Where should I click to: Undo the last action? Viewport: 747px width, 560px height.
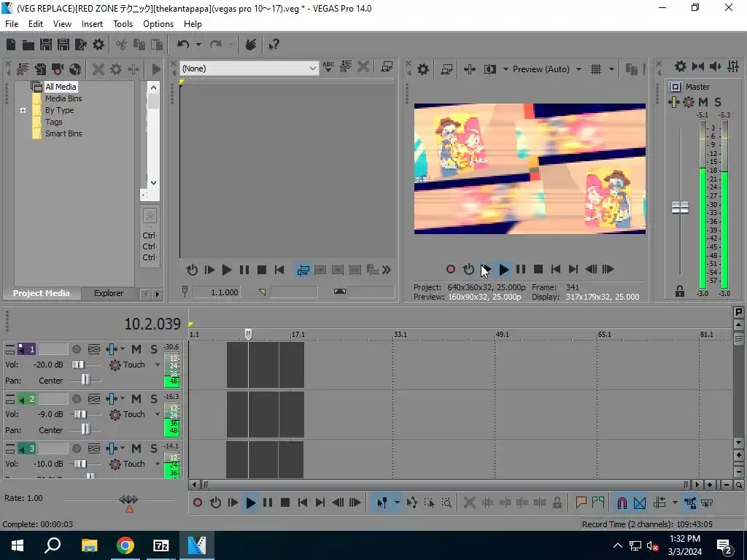pyautogui.click(x=183, y=44)
